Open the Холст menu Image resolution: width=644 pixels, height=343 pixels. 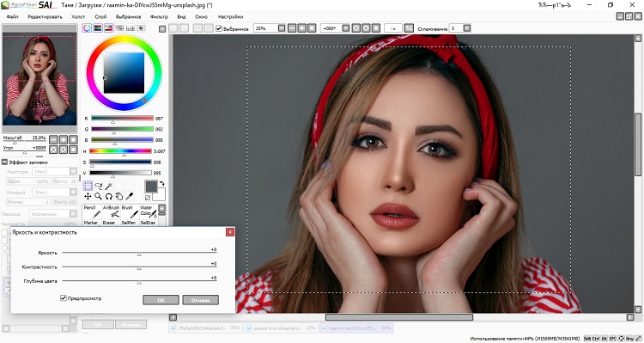pos(78,17)
